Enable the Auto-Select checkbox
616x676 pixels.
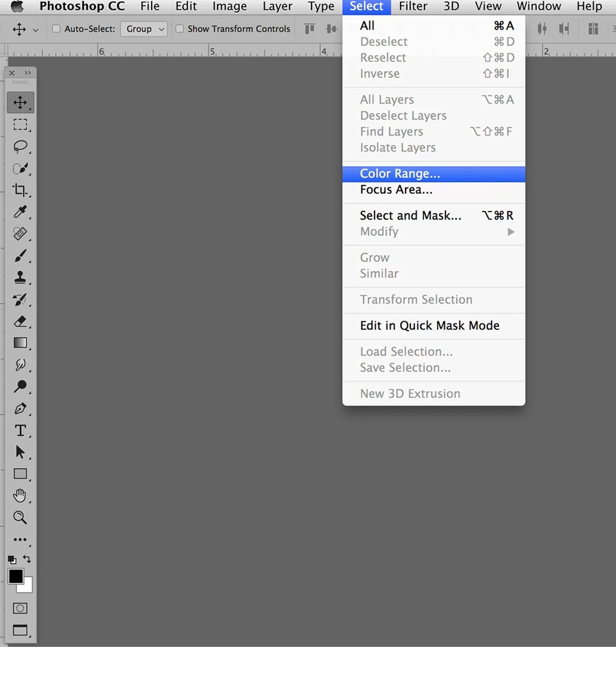56,29
